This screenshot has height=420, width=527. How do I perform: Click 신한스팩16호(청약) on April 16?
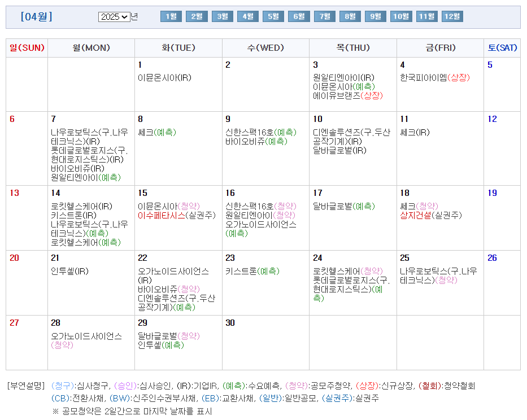point(261,206)
